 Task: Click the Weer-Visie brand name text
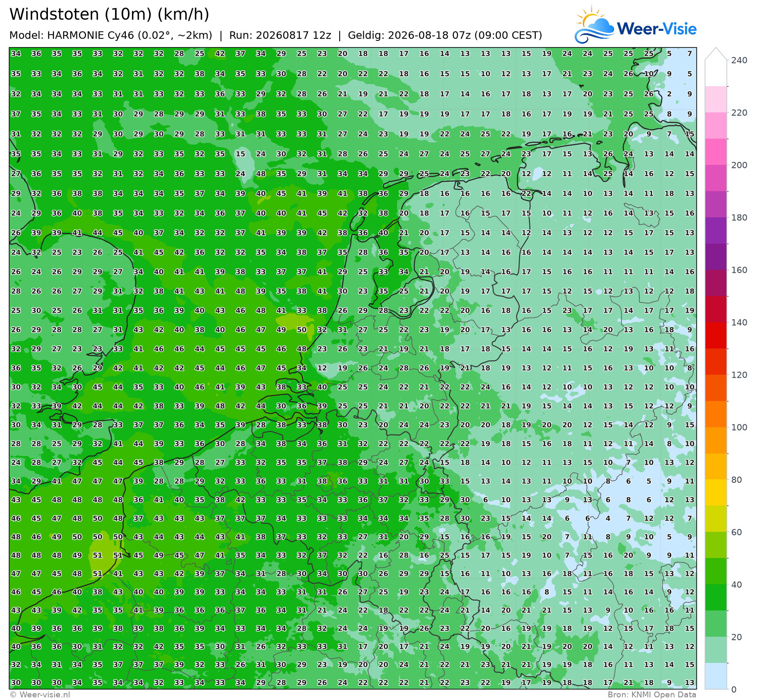[x=657, y=29]
